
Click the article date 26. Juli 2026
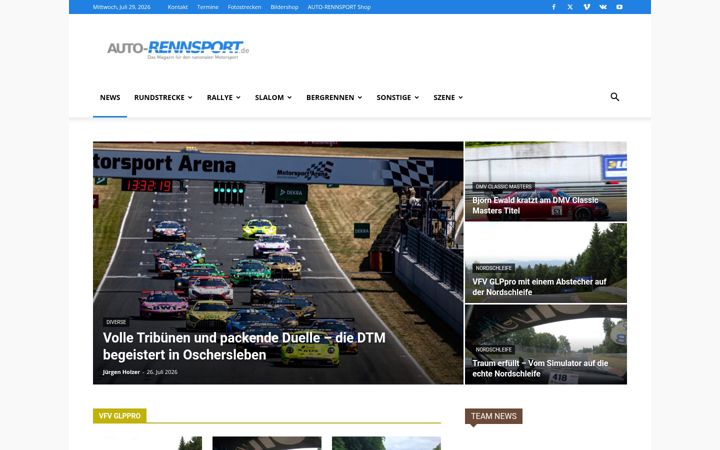[162, 372]
